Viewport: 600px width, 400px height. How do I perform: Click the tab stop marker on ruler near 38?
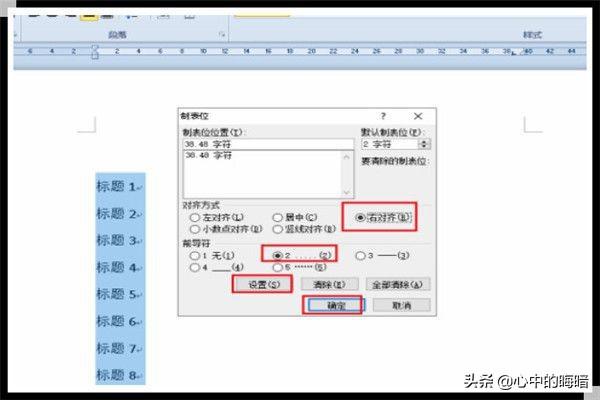[514, 53]
